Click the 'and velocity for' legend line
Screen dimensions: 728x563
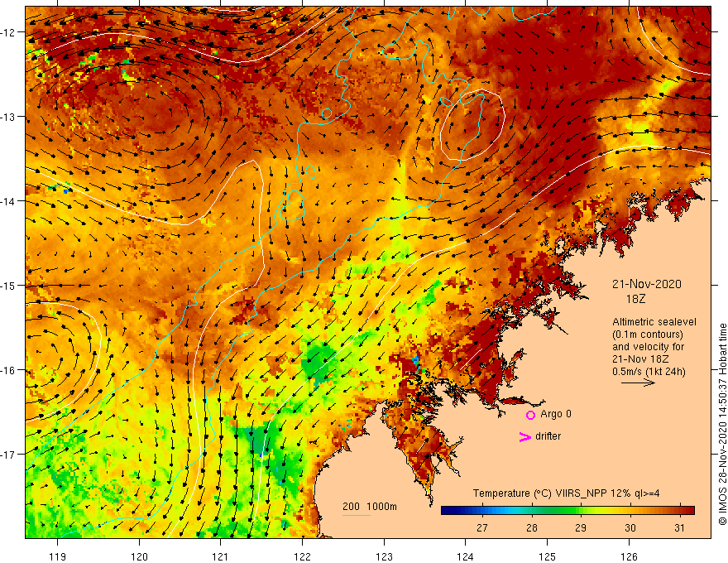[648, 347]
